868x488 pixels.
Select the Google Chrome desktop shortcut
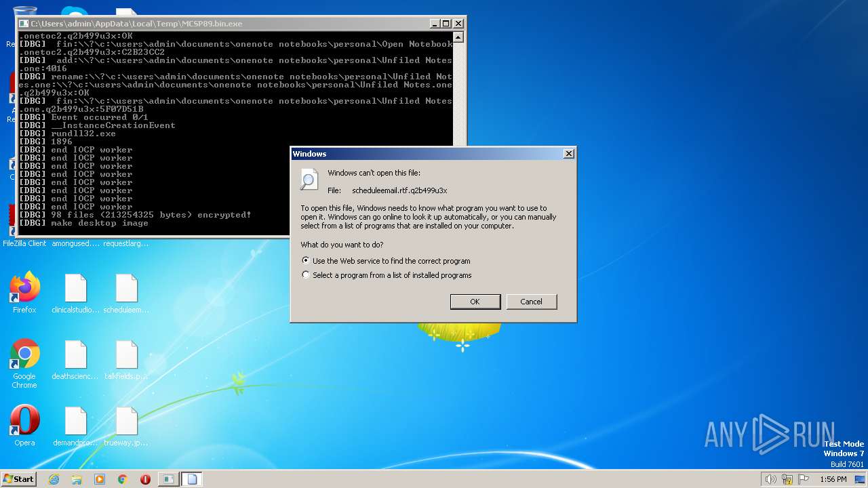(x=24, y=364)
